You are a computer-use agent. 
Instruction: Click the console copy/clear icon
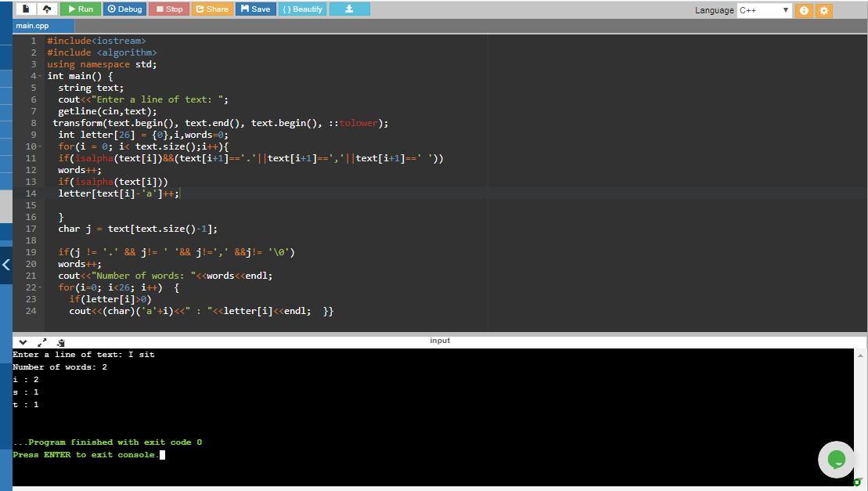click(60, 342)
